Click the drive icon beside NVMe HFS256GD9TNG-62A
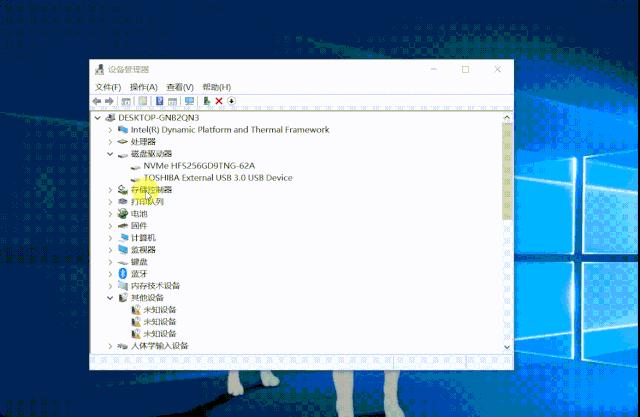 (x=135, y=166)
